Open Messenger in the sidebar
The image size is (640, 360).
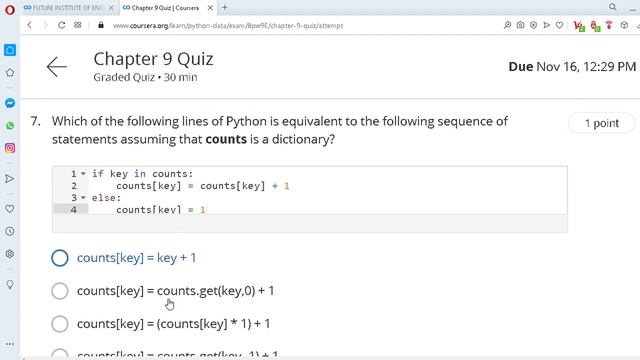(x=10, y=103)
